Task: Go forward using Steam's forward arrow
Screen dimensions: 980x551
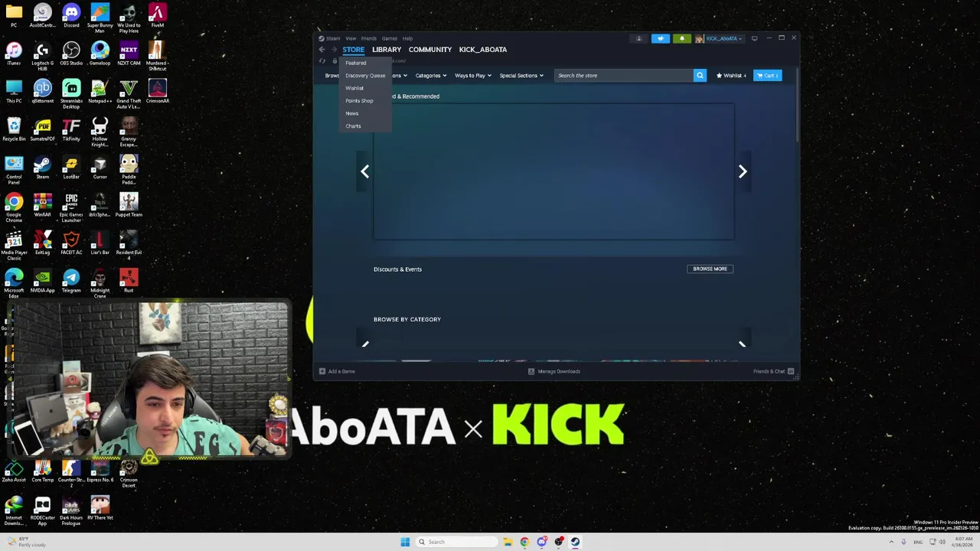Action: coord(334,50)
